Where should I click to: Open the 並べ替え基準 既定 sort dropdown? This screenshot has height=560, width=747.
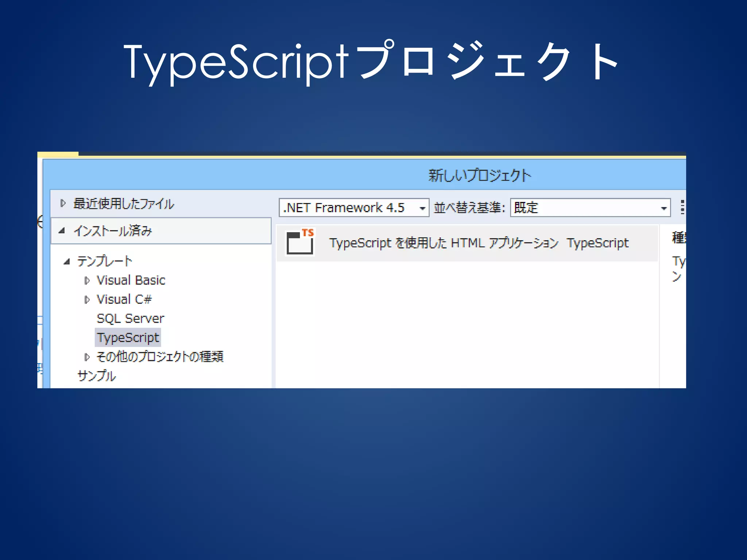point(590,208)
